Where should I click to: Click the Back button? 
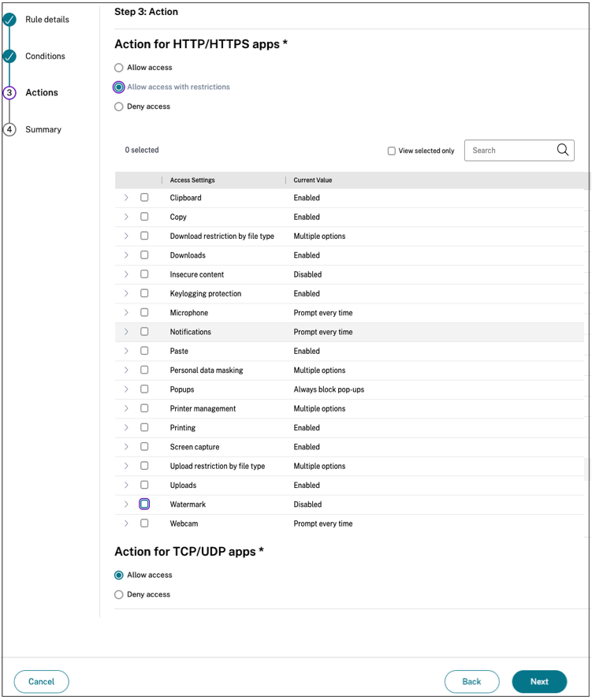coord(471,682)
